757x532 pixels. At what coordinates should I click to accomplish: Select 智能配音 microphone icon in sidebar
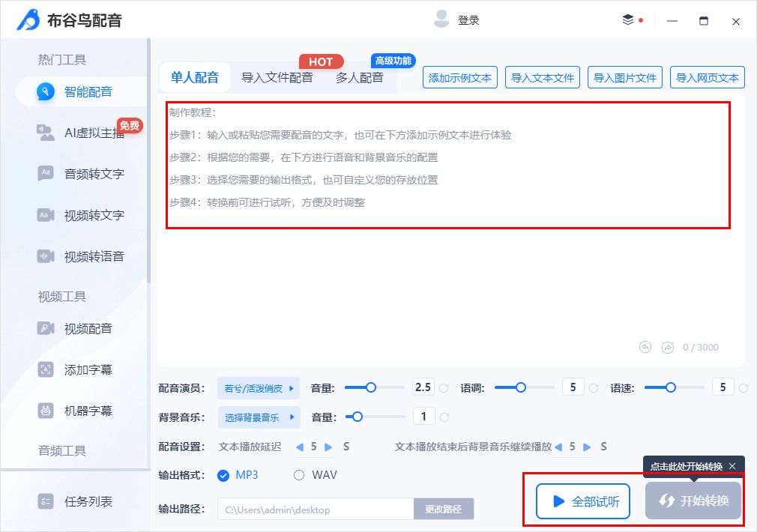point(46,91)
